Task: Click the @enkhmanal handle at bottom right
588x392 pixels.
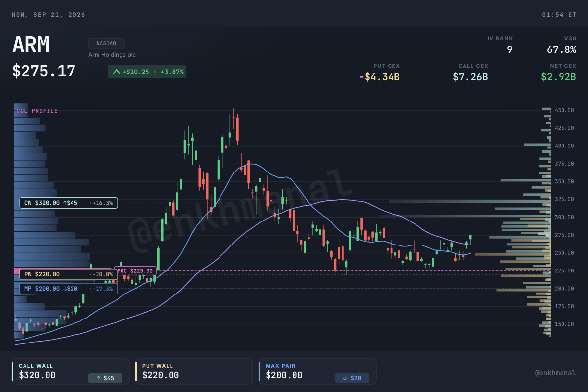Action: tap(556, 373)
